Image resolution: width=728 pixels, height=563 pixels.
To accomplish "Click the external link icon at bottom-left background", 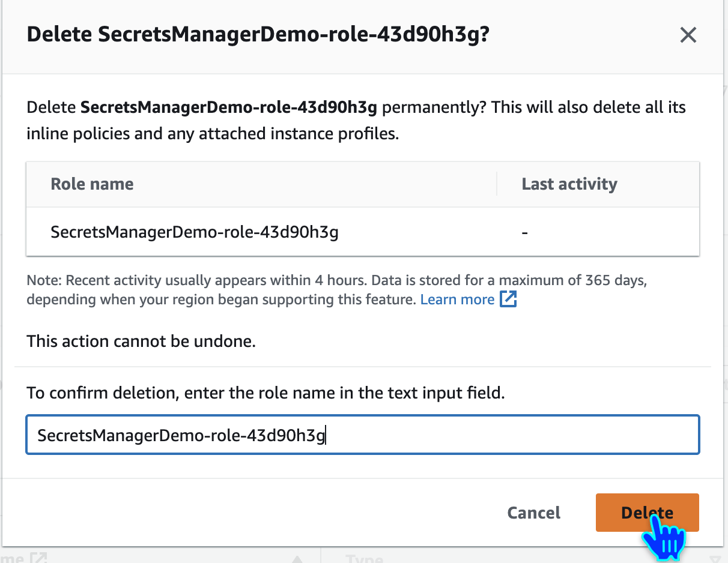I will click(38, 558).
